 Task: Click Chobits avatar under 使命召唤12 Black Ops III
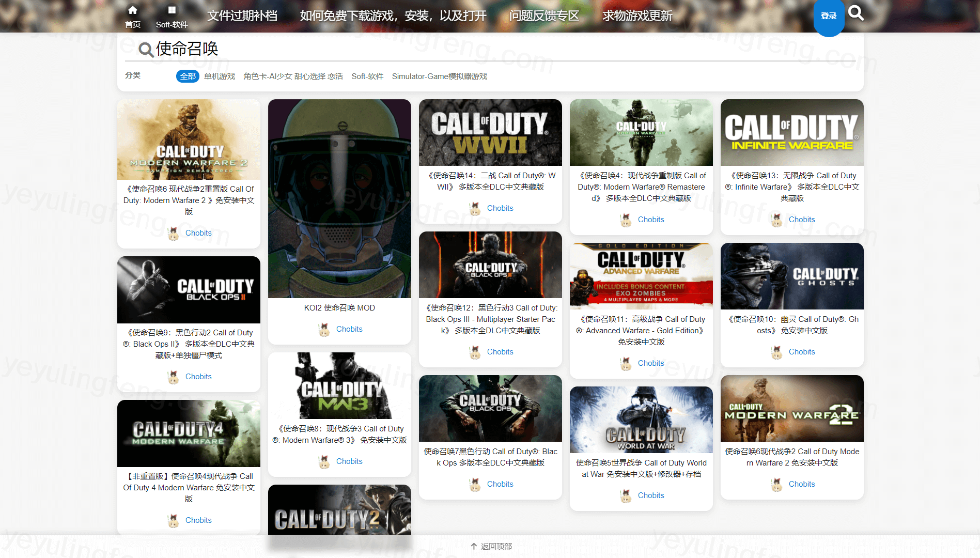475,352
